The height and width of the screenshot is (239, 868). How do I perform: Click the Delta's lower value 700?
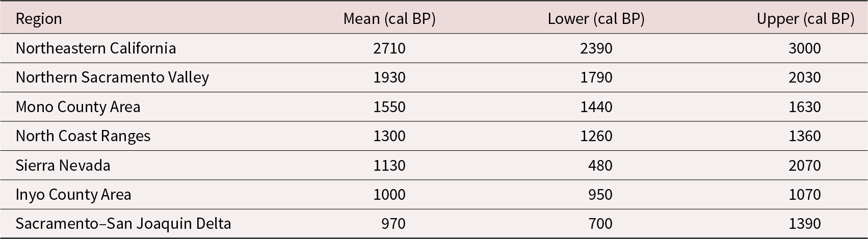[x=600, y=224]
